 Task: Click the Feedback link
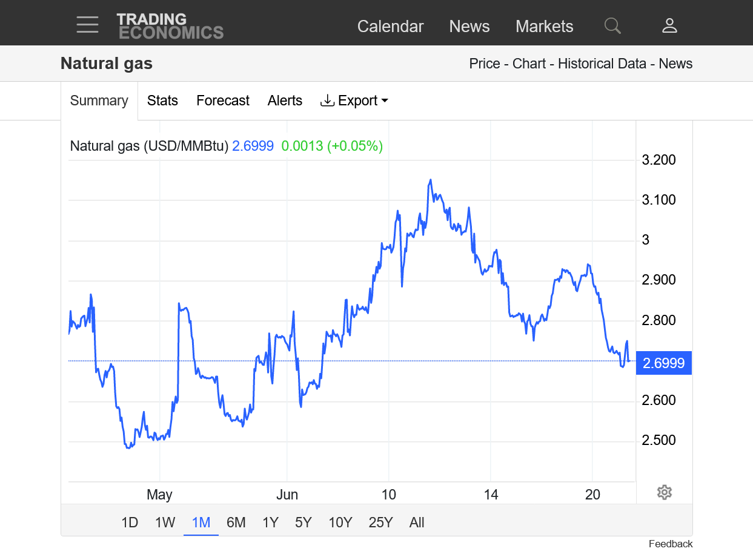[x=671, y=544]
